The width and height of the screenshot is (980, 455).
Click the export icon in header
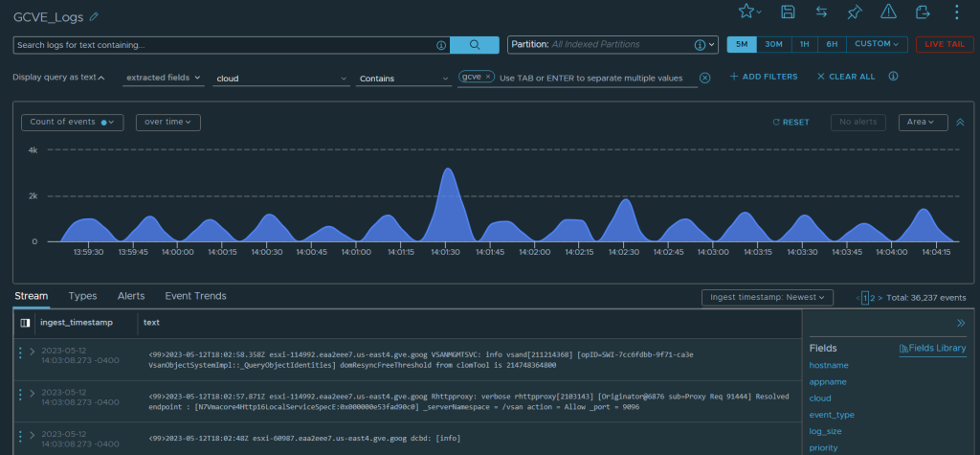[923, 11]
